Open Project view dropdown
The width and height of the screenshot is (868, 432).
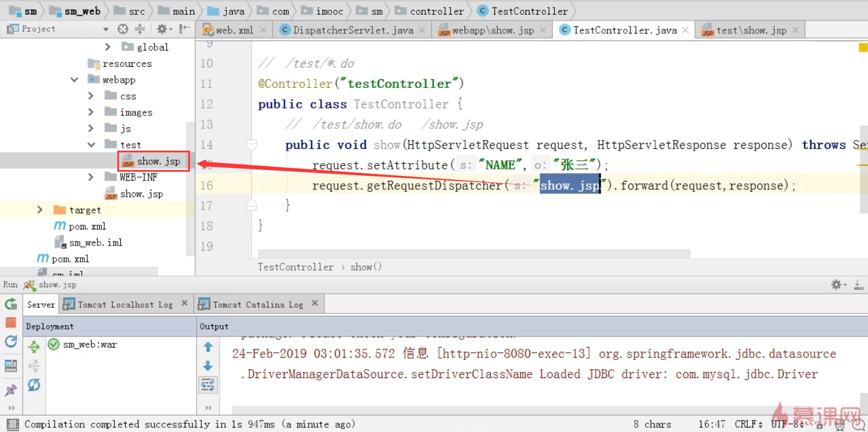pos(106,29)
